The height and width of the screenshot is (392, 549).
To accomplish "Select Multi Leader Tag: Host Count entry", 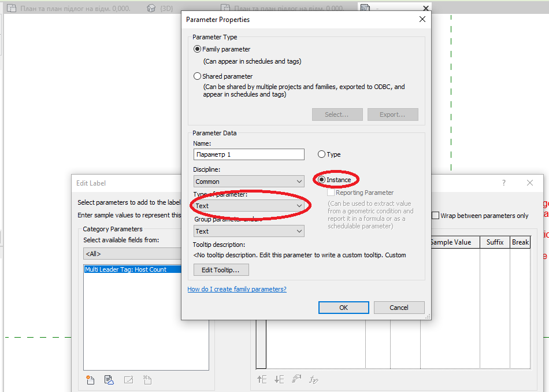I will click(x=132, y=269).
